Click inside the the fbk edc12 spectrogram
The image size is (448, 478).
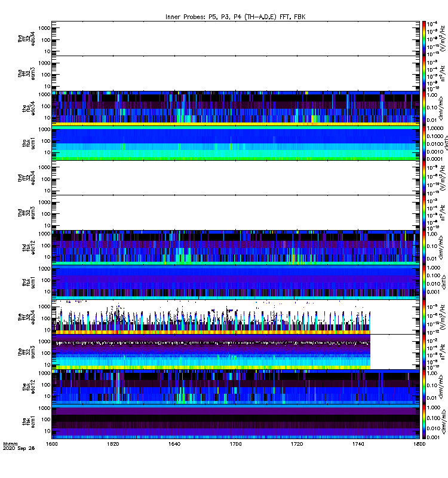[235, 387]
